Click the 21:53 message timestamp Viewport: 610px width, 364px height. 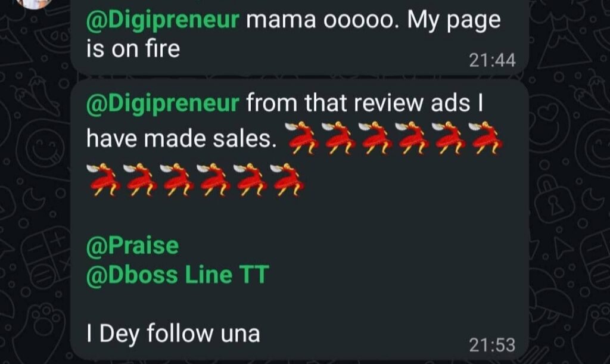tap(492, 345)
